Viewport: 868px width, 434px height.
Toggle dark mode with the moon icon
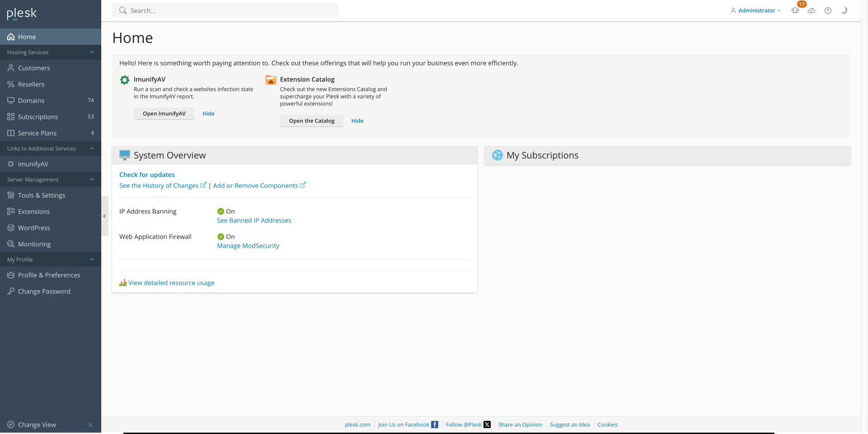[x=844, y=10]
